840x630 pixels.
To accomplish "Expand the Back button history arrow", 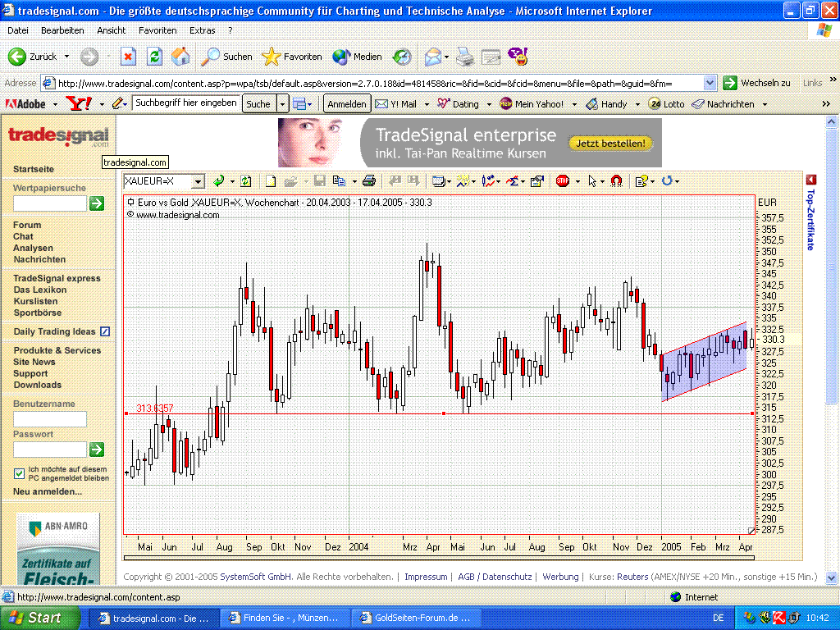I will 66,57.
